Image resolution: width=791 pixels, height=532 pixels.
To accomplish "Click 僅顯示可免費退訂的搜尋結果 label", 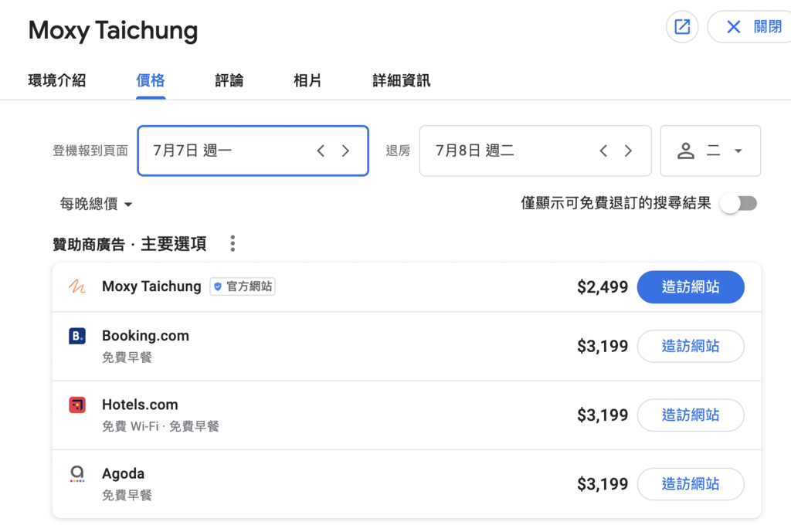I will 616,203.
